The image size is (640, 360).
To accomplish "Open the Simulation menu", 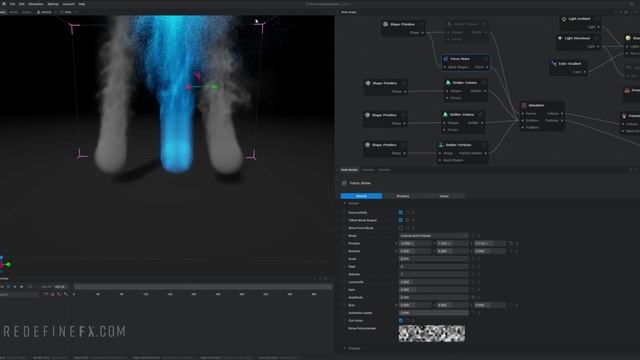I will pyautogui.click(x=36, y=4).
